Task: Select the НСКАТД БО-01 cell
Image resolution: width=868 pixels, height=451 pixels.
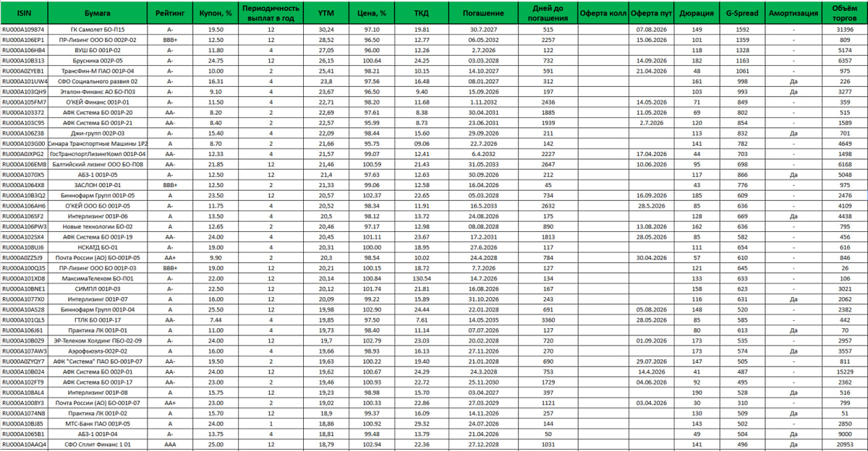Action: 98,248
